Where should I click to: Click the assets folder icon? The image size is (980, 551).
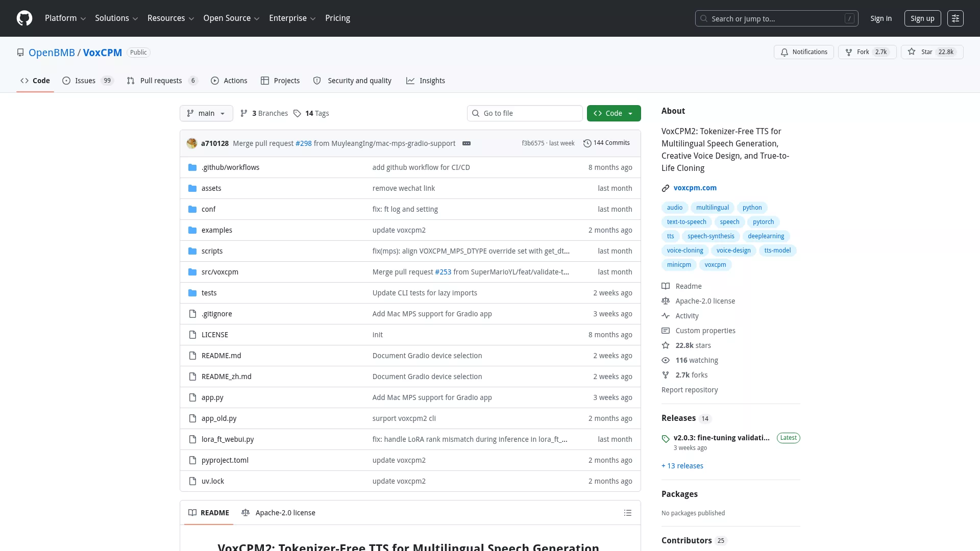point(192,188)
